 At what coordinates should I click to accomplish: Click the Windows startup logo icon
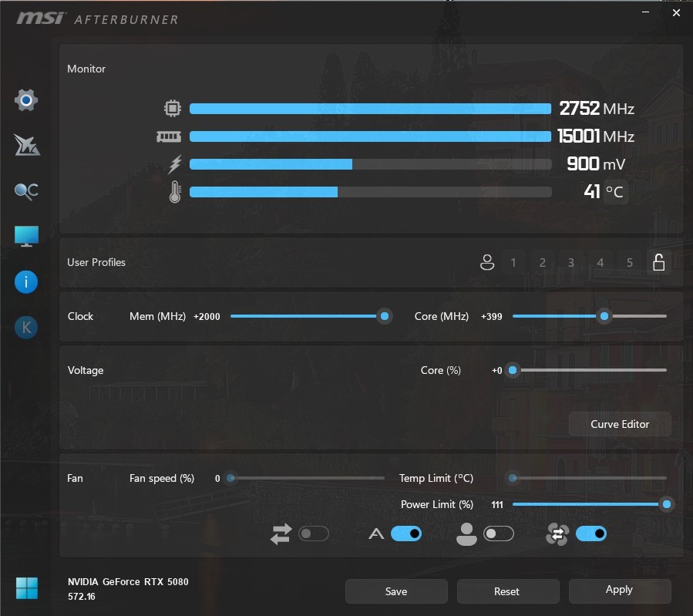coord(26,588)
